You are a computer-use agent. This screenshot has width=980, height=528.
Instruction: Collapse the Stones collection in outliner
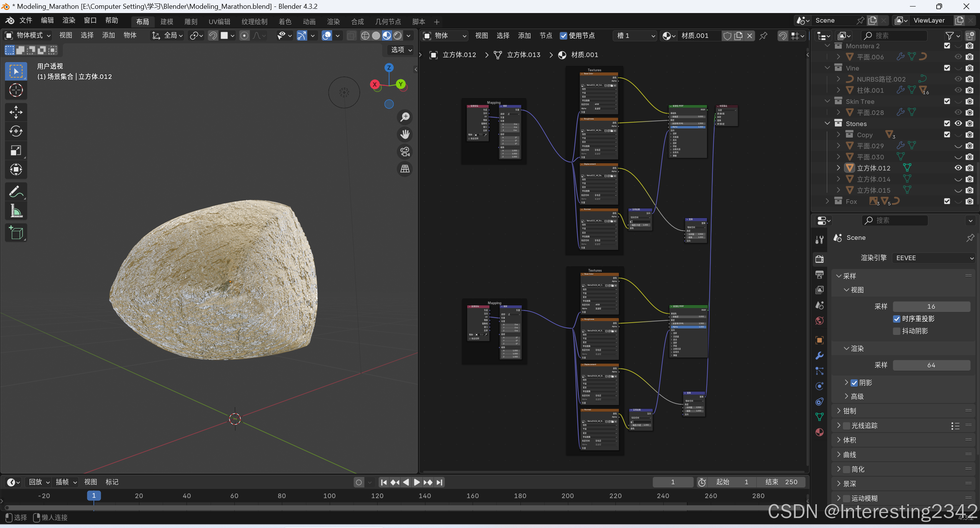(x=827, y=123)
